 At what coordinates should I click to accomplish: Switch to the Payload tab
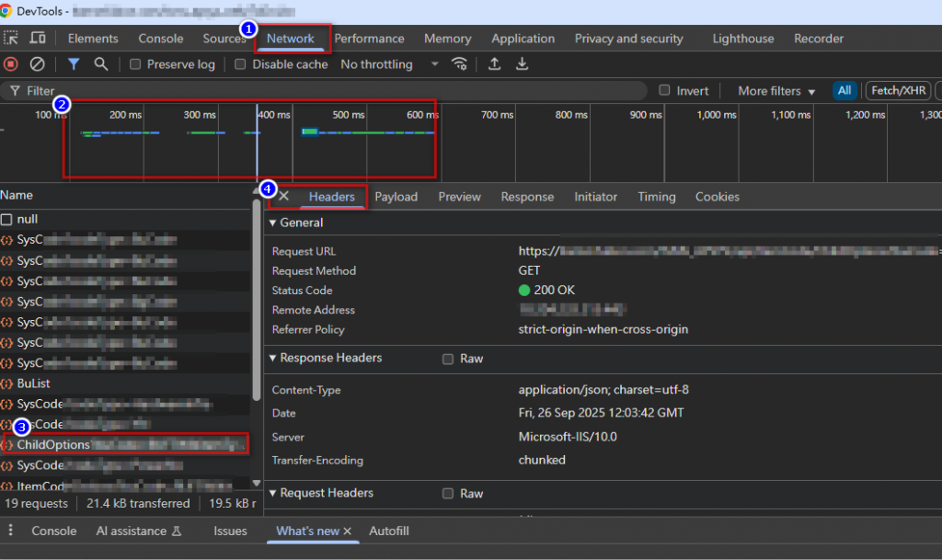396,197
